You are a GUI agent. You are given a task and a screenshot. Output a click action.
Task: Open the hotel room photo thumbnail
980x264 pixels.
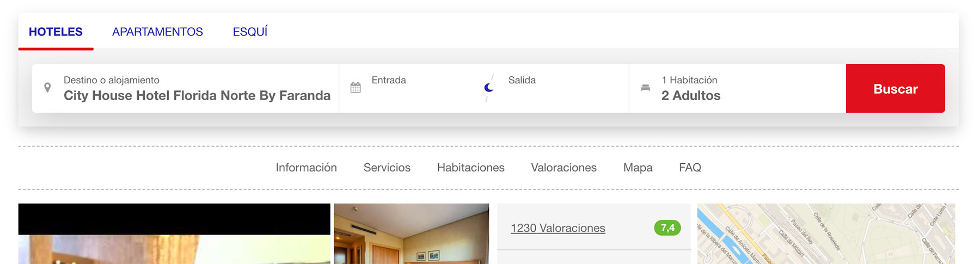point(412,234)
